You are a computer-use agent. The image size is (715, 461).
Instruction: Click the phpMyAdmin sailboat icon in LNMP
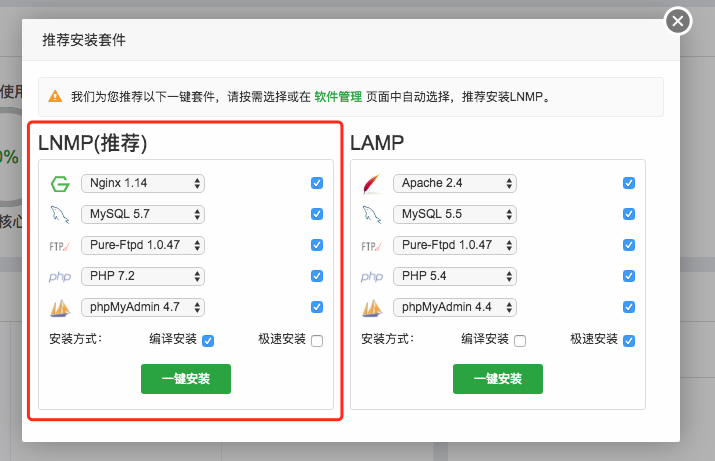60,308
